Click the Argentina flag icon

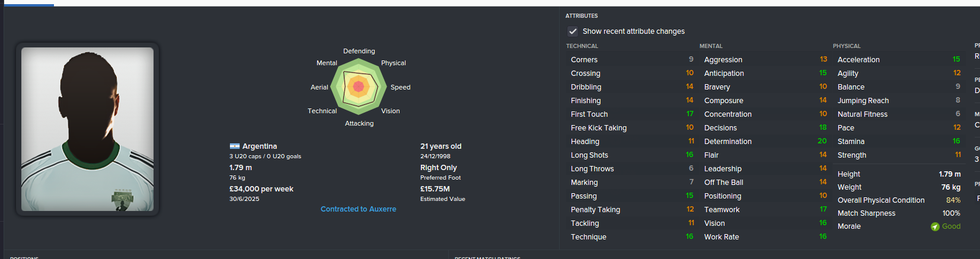(x=234, y=146)
